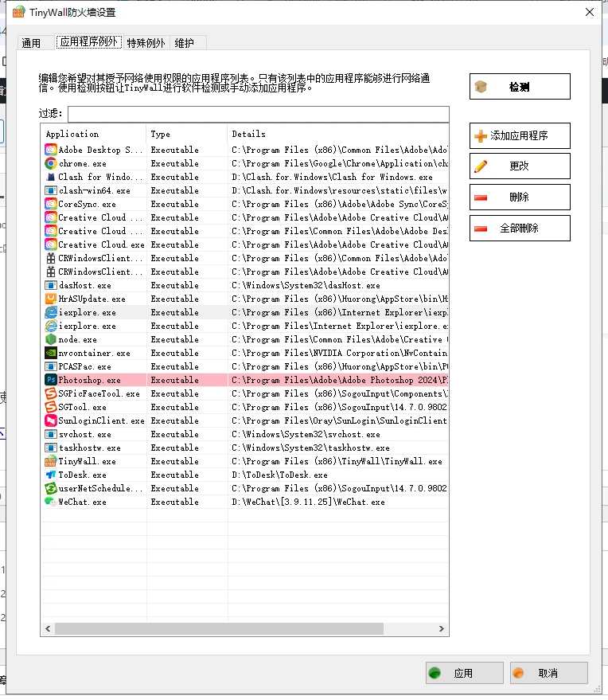This screenshot has height=700, width=608.
Task: Select the nvcontainer.exe entry name
Action: pos(94,353)
